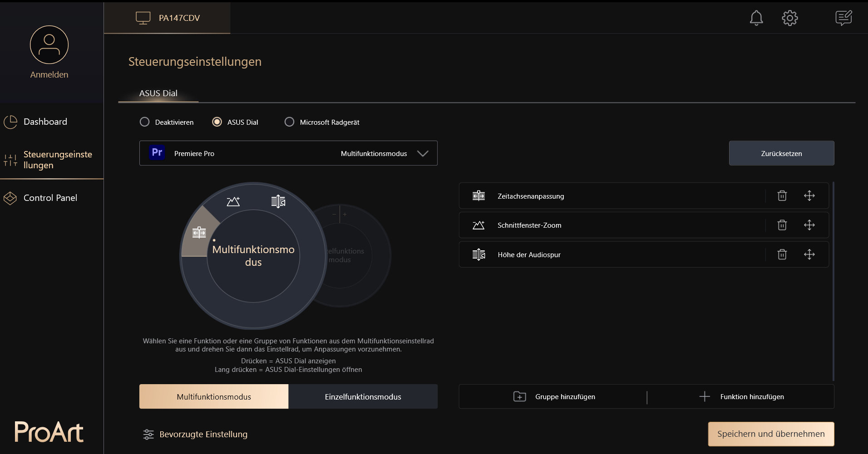The width and height of the screenshot is (868, 454).
Task: Select the Microsoft Radgerät radio option
Action: point(289,122)
